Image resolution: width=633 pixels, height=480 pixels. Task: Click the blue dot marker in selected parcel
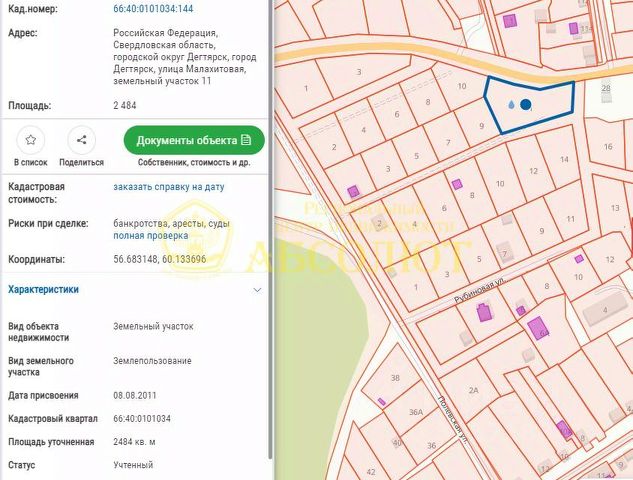(x=525, y=105)
